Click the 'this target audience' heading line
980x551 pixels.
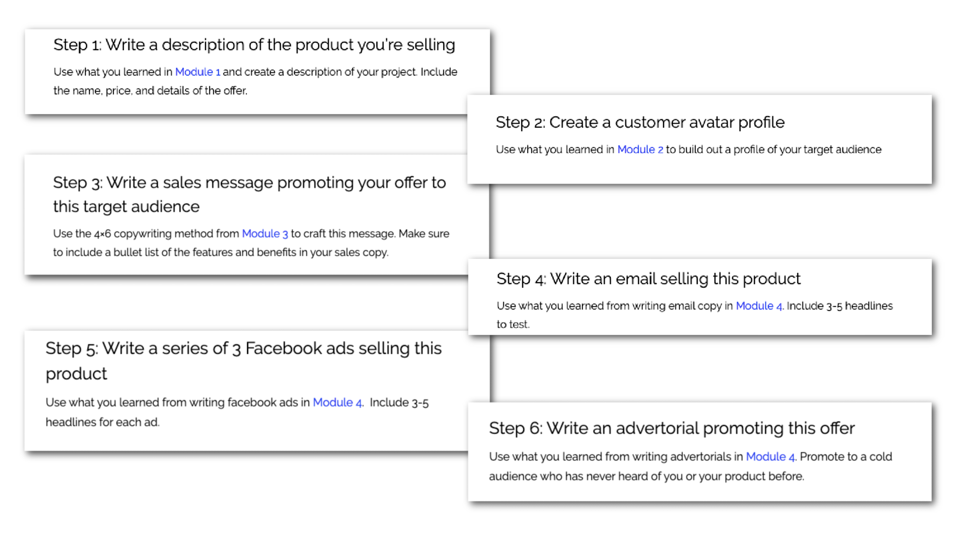click(x=126, y=206)
